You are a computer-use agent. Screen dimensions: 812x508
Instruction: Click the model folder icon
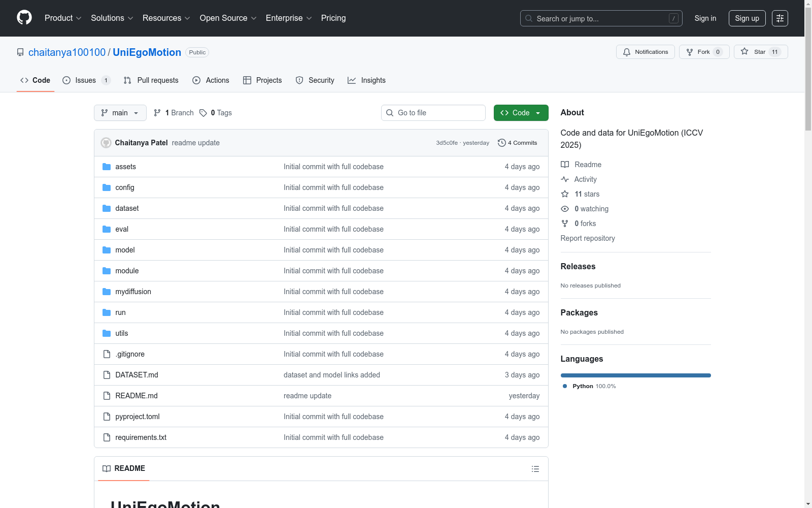107,250
